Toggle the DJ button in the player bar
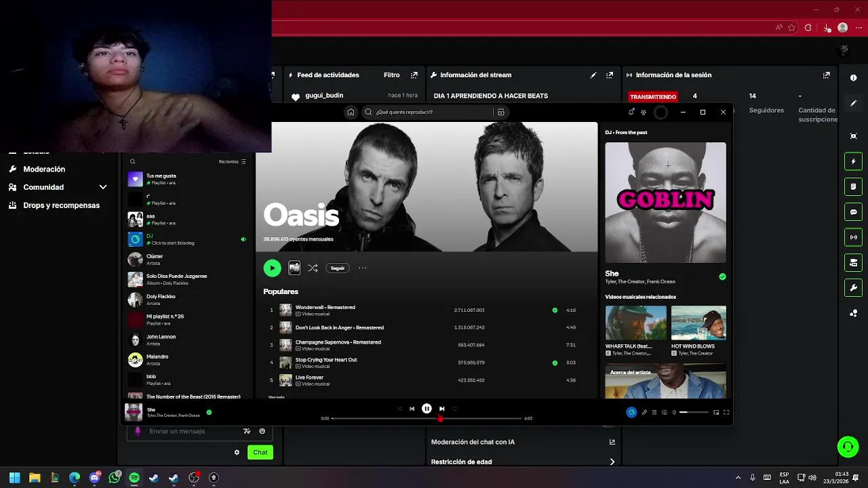 pos(631,412)
